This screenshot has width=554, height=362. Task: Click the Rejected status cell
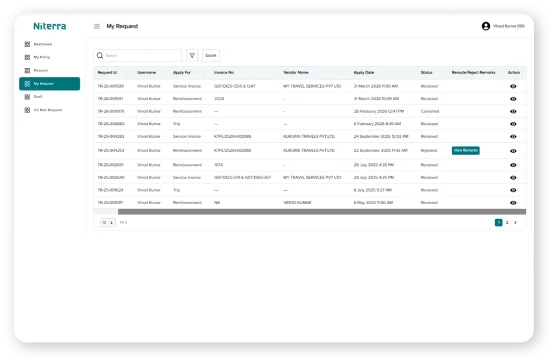coord(429,150)
